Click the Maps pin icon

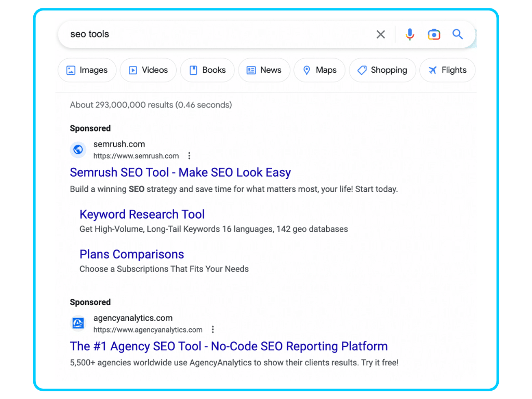(307, 70)
